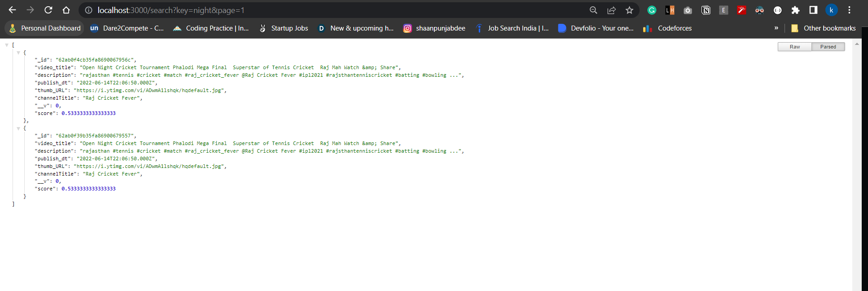Collapse the first JSON object with id ending 956c
Screen dimensions: 868x291
pos(18,53)
